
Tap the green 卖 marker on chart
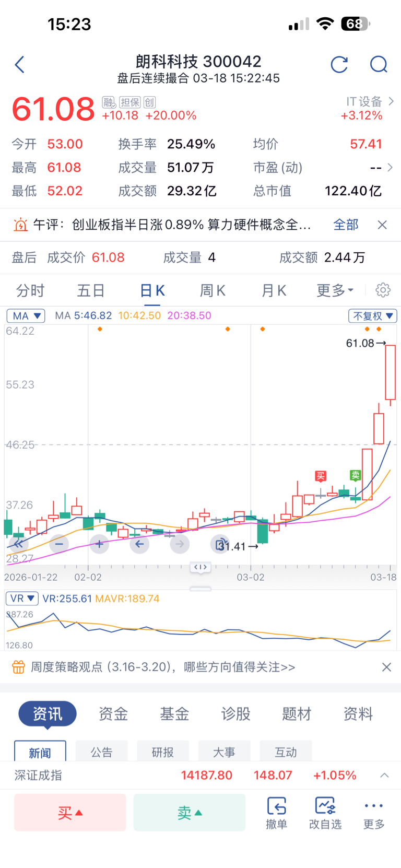[x=356, y=475]
